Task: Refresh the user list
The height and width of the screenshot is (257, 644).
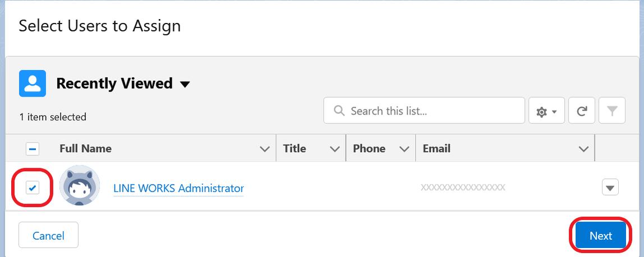Action: pos(582,111)
